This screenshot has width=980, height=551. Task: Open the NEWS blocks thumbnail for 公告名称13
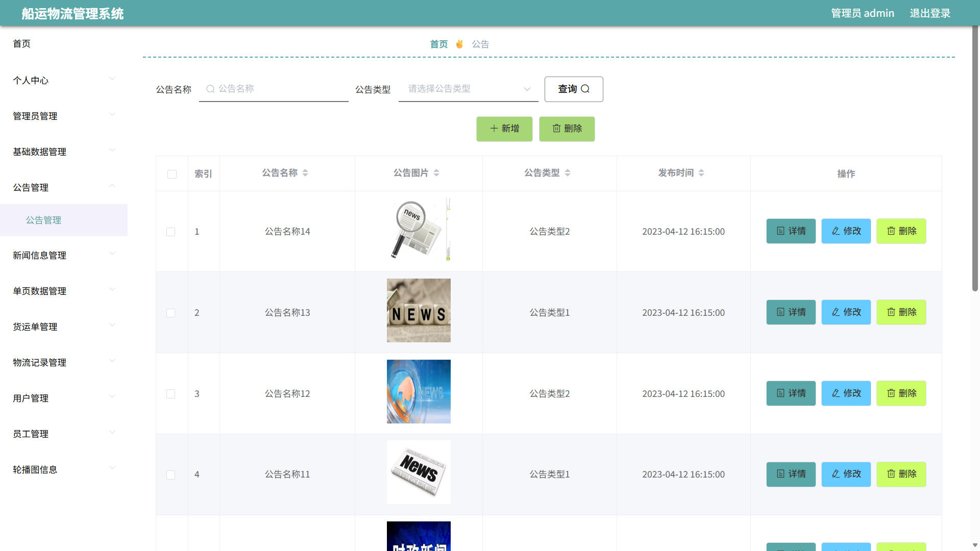[419, 310]
